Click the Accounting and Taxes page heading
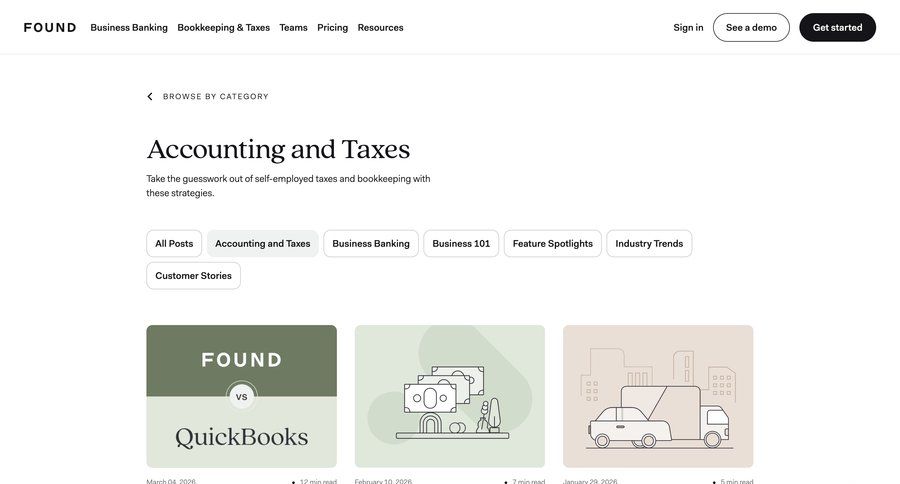Viewport: 900px width, 484px height. point(278,150)
